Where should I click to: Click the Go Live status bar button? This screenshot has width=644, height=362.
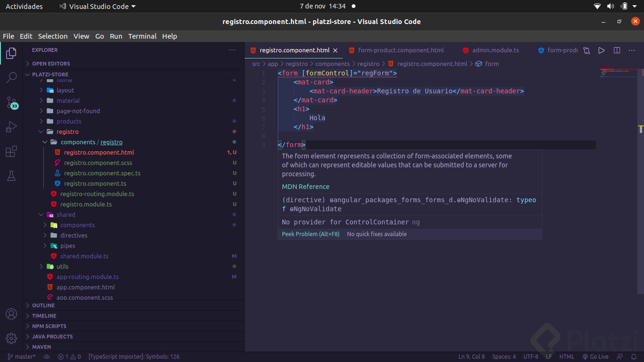[595, 357]
